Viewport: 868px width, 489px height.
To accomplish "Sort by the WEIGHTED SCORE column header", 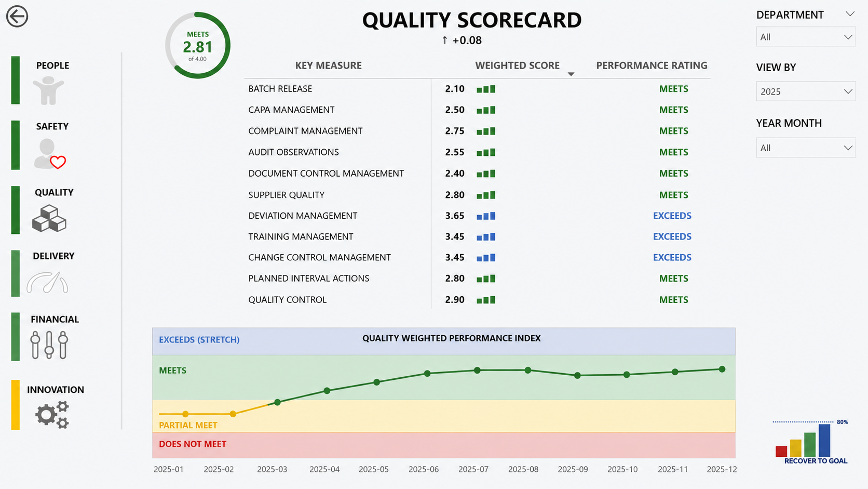I will 518,65.
